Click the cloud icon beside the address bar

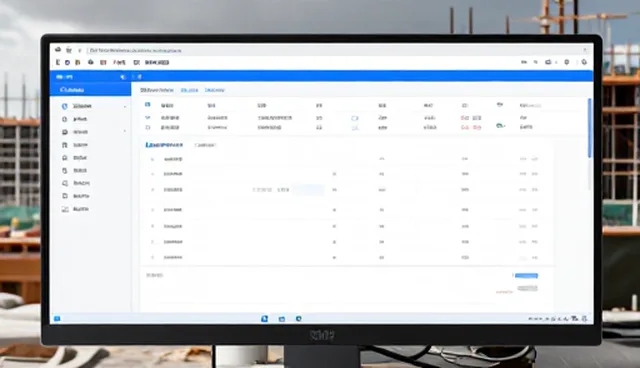click(58, 50)
